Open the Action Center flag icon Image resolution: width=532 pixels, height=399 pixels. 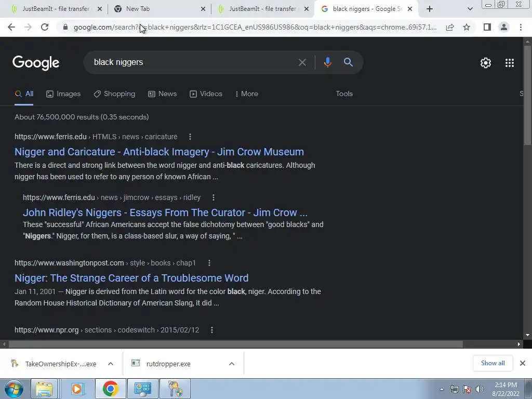pyautogui.click(x=467, y=389)
